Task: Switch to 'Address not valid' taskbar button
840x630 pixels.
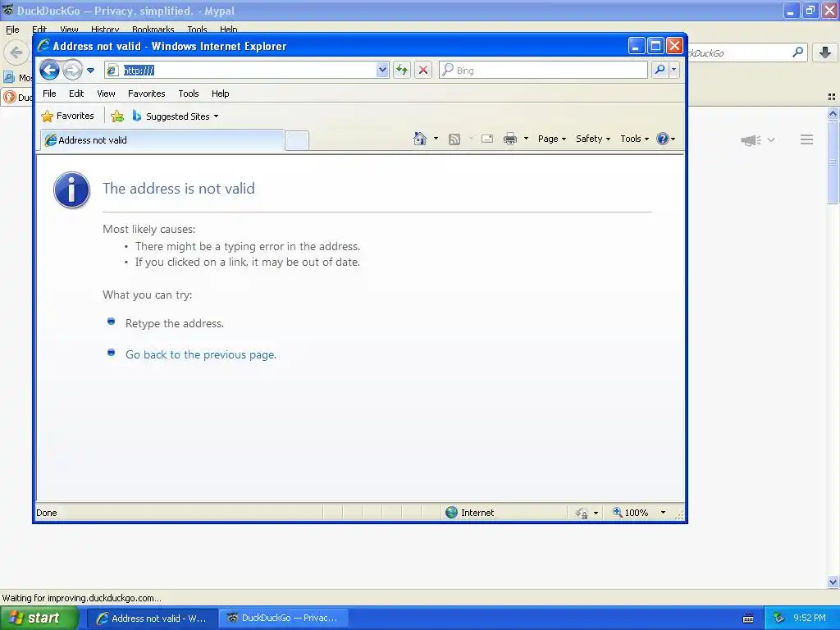Action: coord(152,619)
